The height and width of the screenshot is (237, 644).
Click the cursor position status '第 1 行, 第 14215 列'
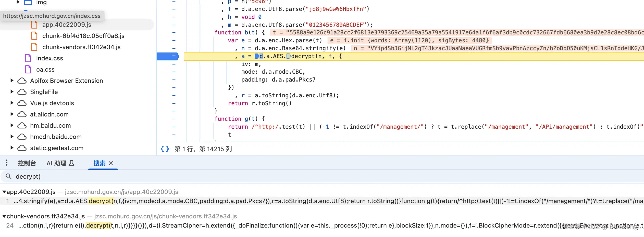203,149
